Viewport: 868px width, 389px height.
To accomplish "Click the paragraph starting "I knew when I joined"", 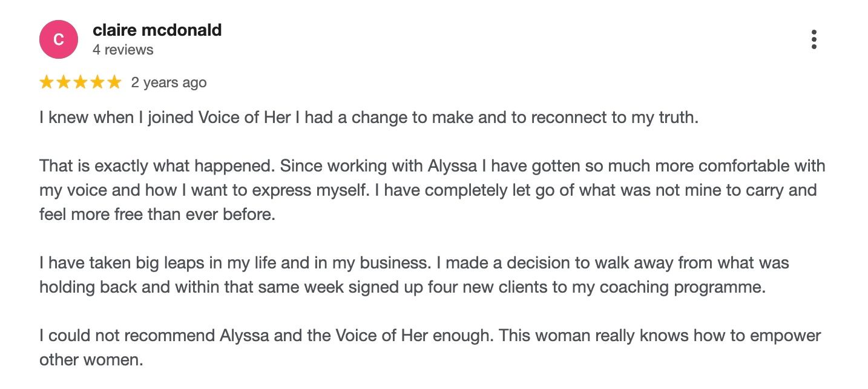I will click(369, 117).
